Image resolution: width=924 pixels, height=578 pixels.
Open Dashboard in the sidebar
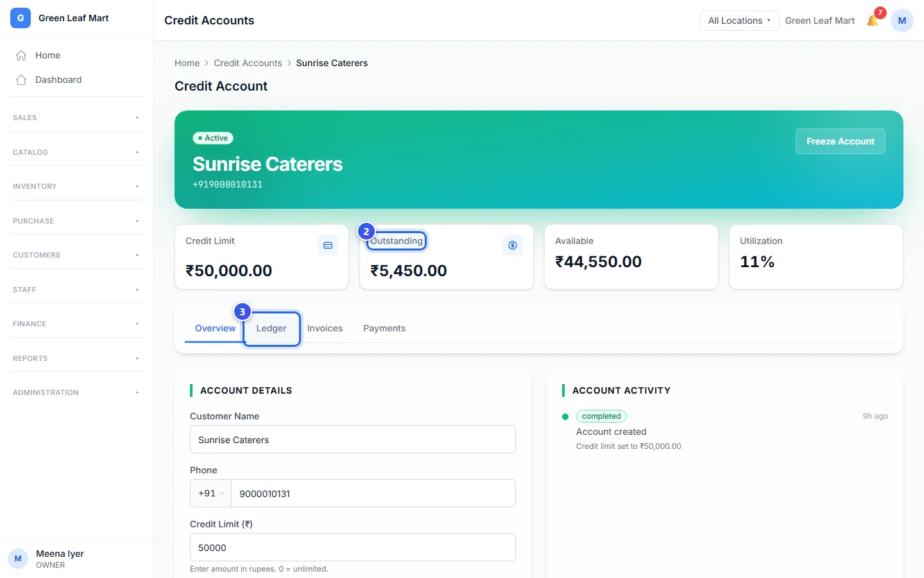(76, 80)
